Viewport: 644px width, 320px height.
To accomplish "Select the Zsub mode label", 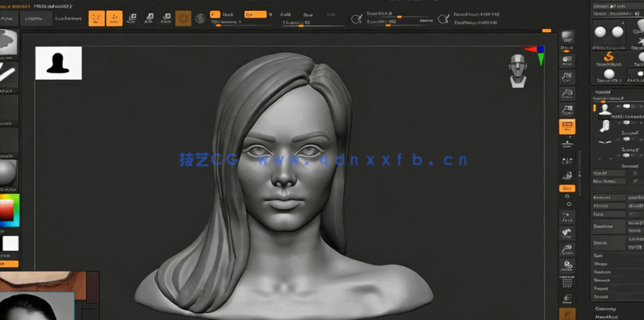I will click(x=308, y=14).
